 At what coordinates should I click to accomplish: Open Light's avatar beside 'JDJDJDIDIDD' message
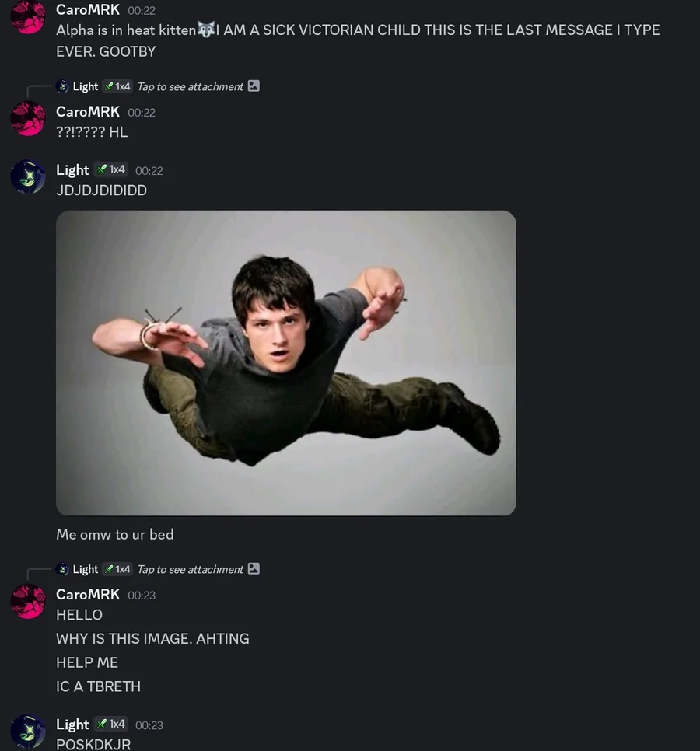point(28,178)
